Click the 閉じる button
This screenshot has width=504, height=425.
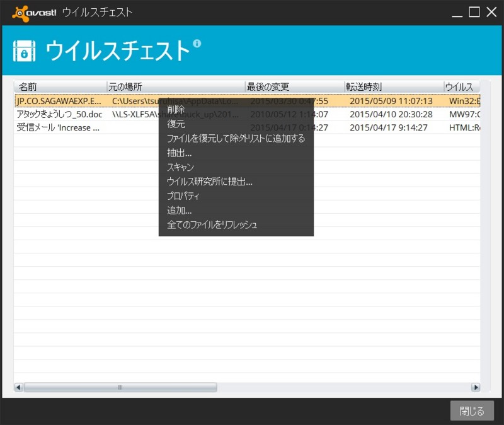tap(471, 410)
